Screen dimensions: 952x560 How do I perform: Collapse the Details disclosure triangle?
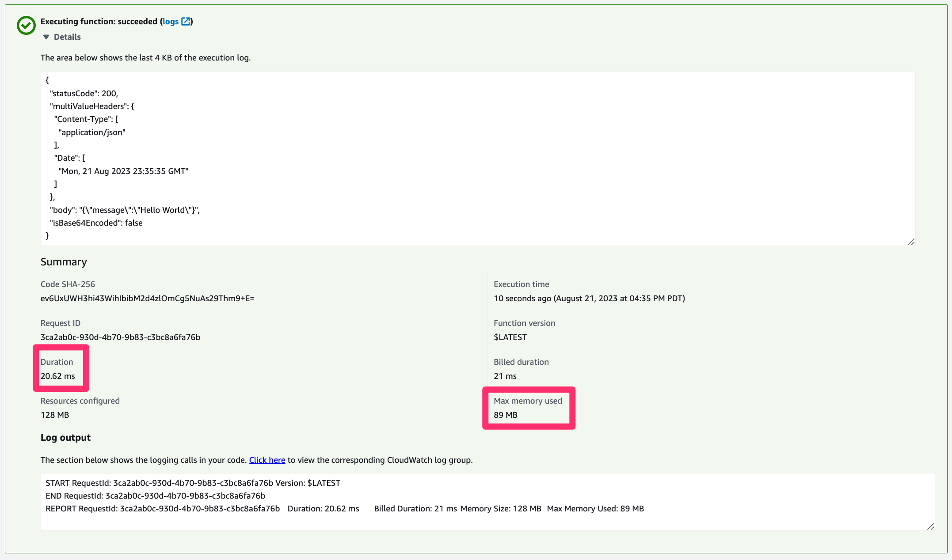[x=46, y=37]
